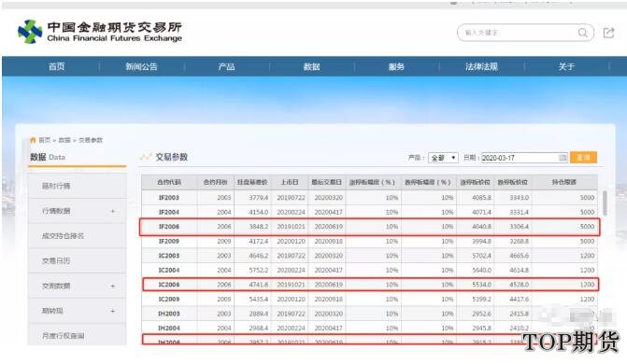Screen dimensions: 627x364
Task: Click position limit 1200 in IC2006 row
Action: (588, 285)
